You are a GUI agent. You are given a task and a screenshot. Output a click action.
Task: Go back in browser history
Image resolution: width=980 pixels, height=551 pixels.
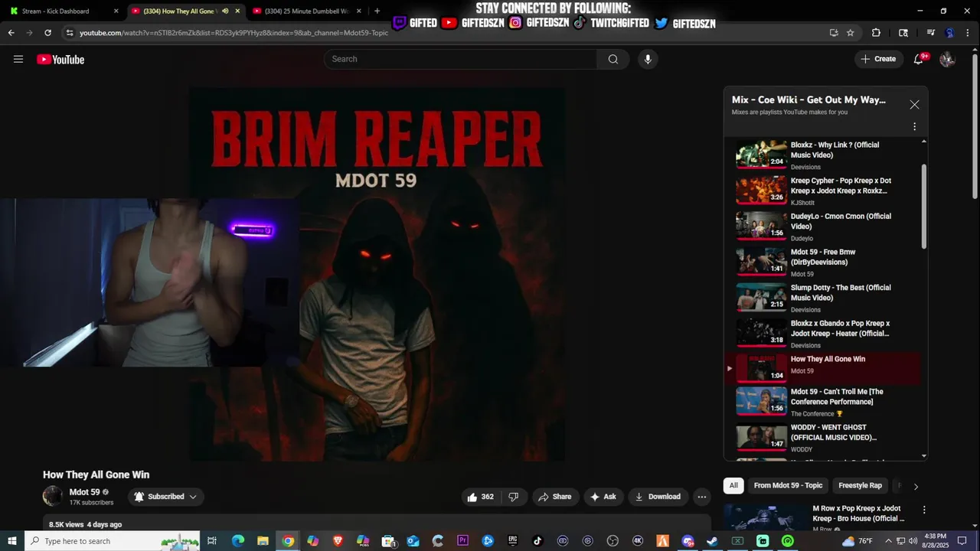pyautogui.click(x=11, y=33)
